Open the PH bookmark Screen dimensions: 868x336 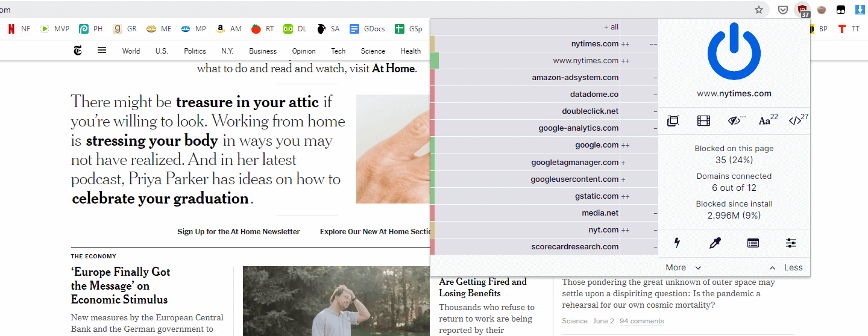pyautogui.click(x=91, y=28)
